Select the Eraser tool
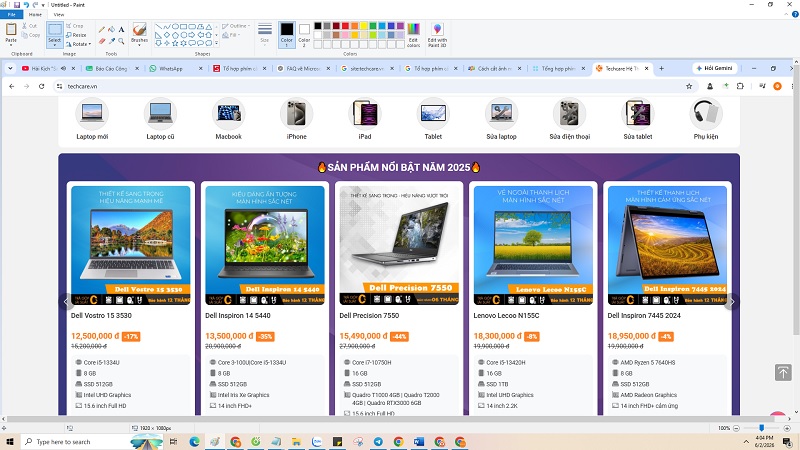 coord(102,41)
